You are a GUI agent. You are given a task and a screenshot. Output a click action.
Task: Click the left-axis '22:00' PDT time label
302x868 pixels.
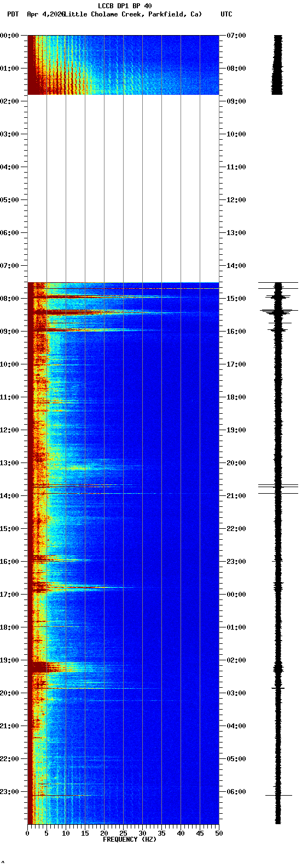click(10, 759)
